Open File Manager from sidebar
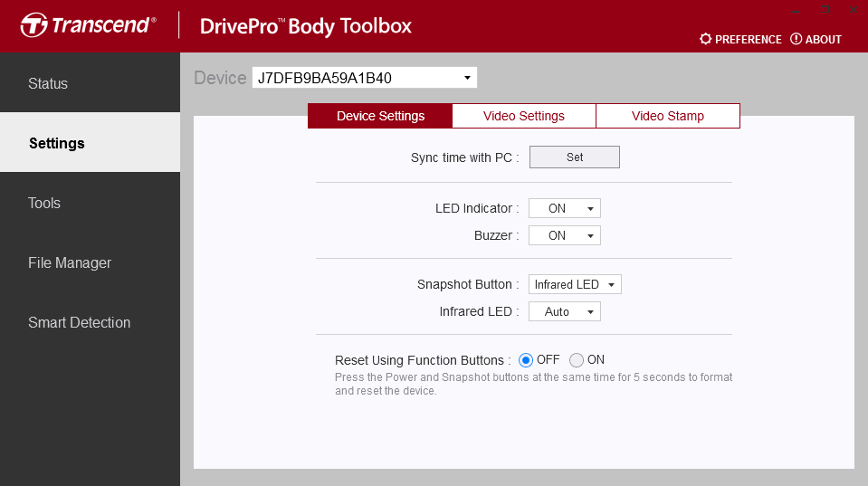The height and width of the screenshot is (486, 868). [x=90, y=262]
